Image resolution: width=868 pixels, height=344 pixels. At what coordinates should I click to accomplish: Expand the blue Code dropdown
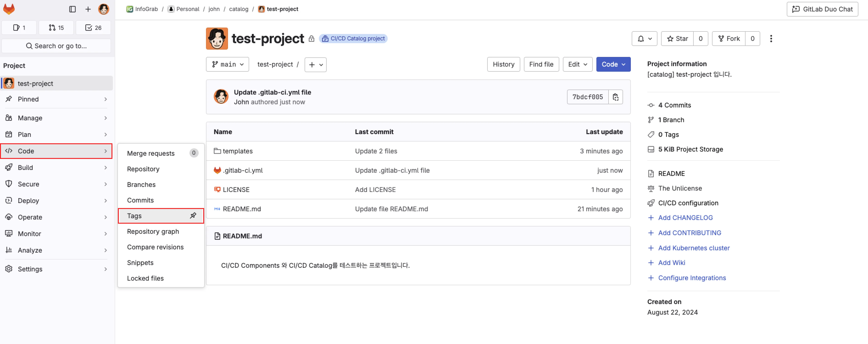[x=613, y=64]
